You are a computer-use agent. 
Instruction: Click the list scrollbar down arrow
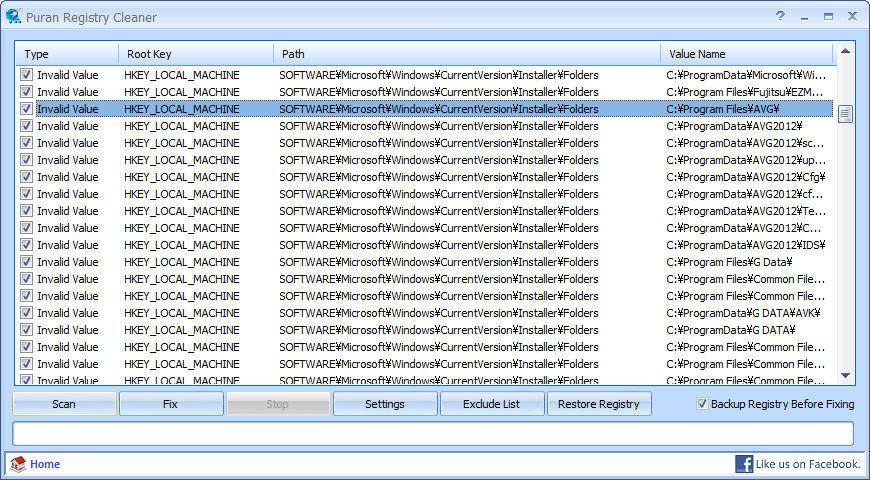(845, 376)
